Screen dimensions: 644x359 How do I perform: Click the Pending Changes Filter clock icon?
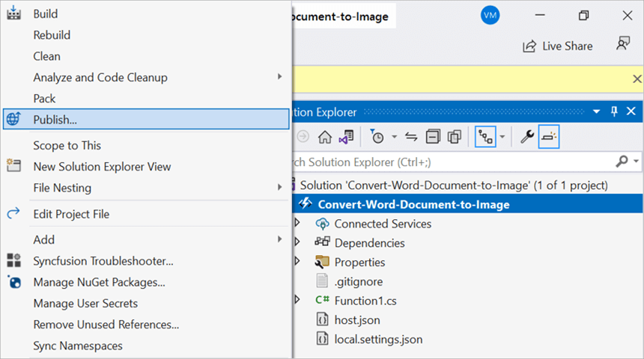pos(377,137)
